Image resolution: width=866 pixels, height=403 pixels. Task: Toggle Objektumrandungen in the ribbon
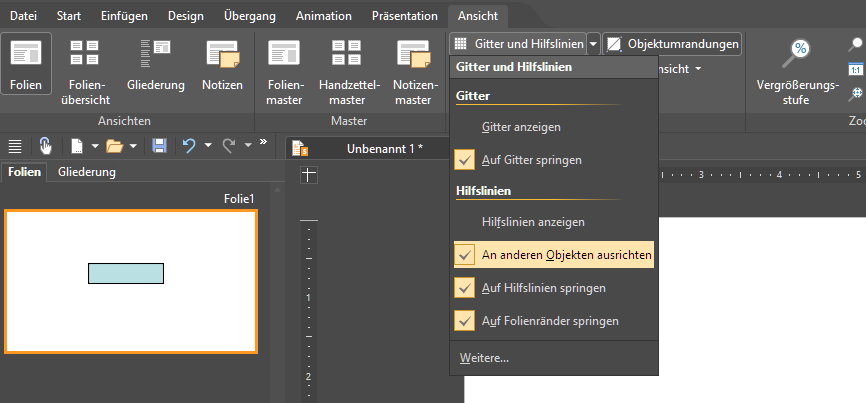pos(672,44)
